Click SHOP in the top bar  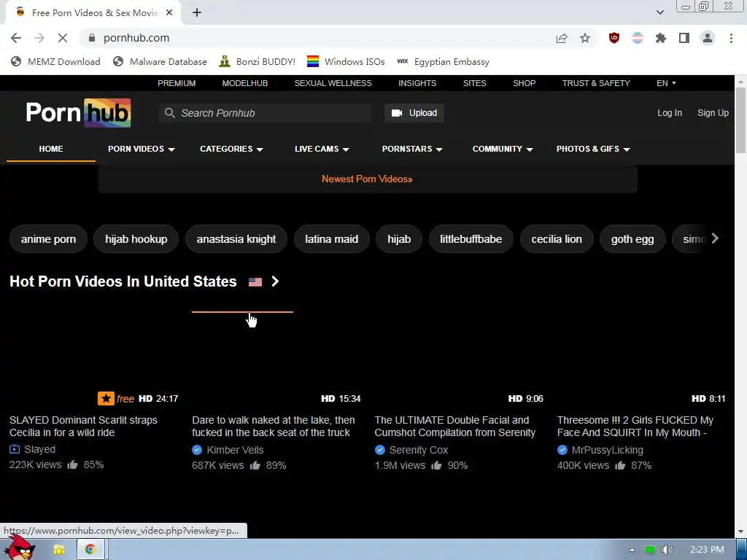(x=524, y=83)
